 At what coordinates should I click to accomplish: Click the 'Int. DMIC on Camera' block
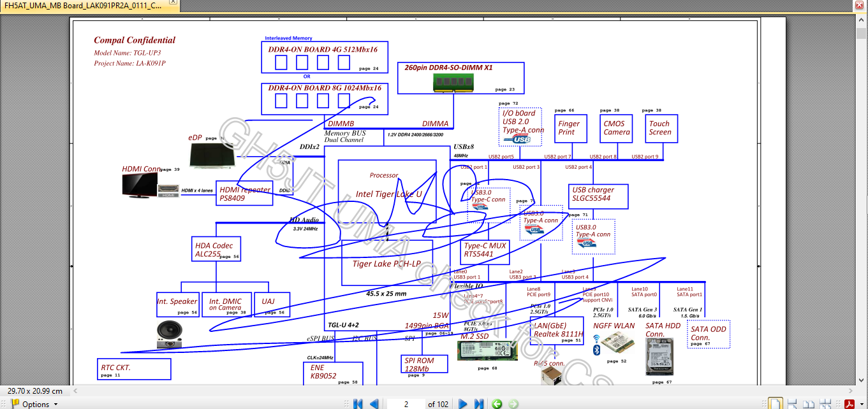point(226,305)
